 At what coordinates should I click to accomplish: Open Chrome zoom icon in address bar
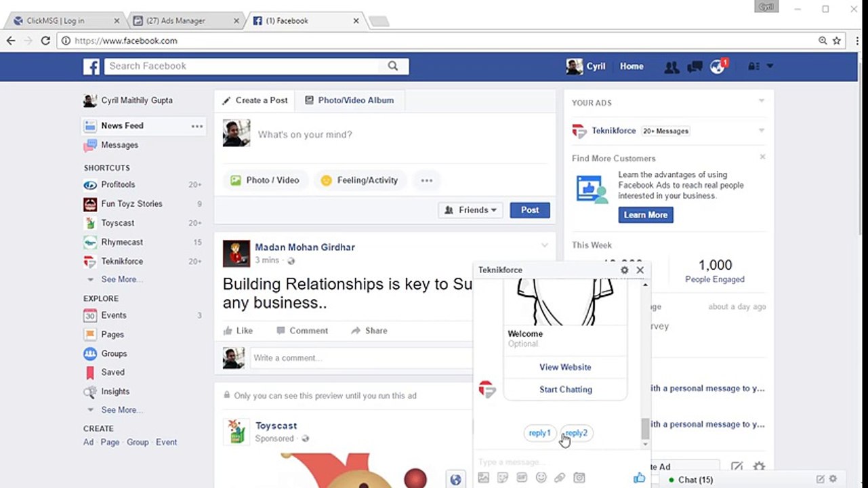pyautogui.click(x=823, y=41)
